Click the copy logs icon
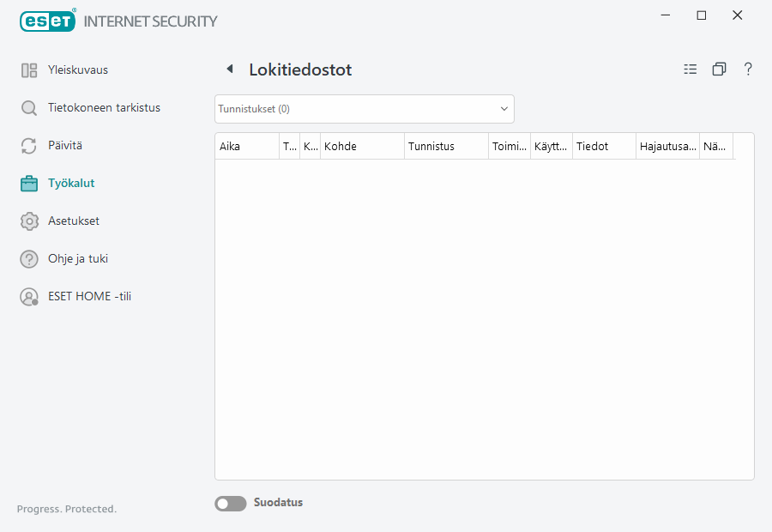 pos(719,69)
